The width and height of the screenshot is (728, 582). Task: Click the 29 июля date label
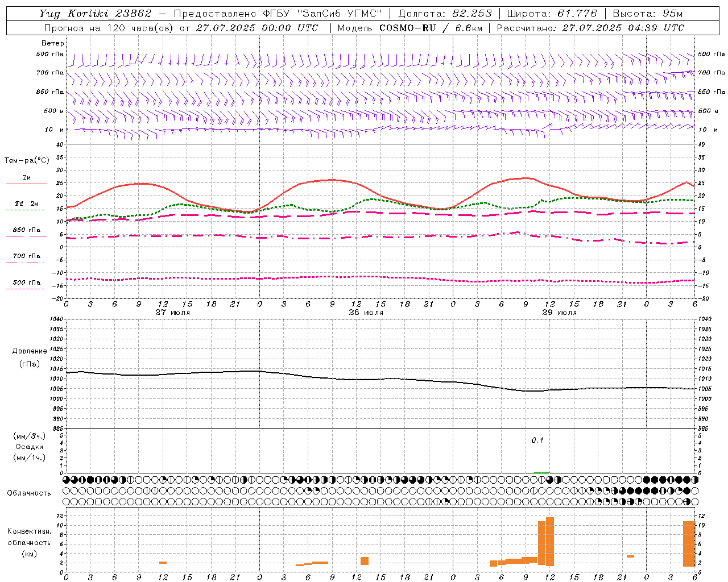coord(559,313)
